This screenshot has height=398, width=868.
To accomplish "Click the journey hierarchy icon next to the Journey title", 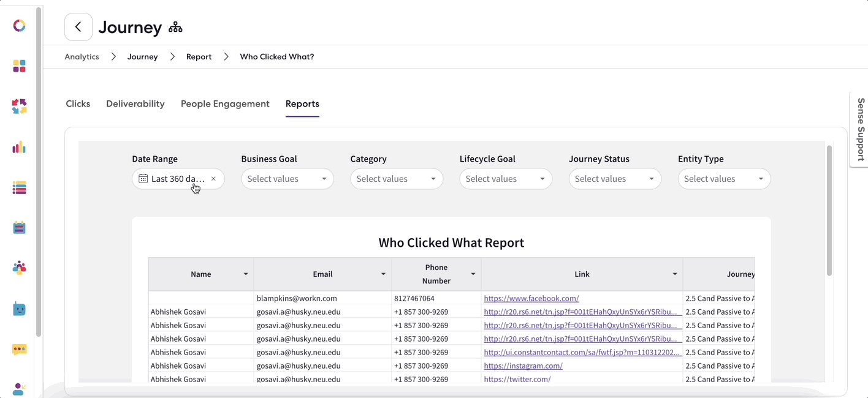I will pyautogui.click(x=175, y=27).
